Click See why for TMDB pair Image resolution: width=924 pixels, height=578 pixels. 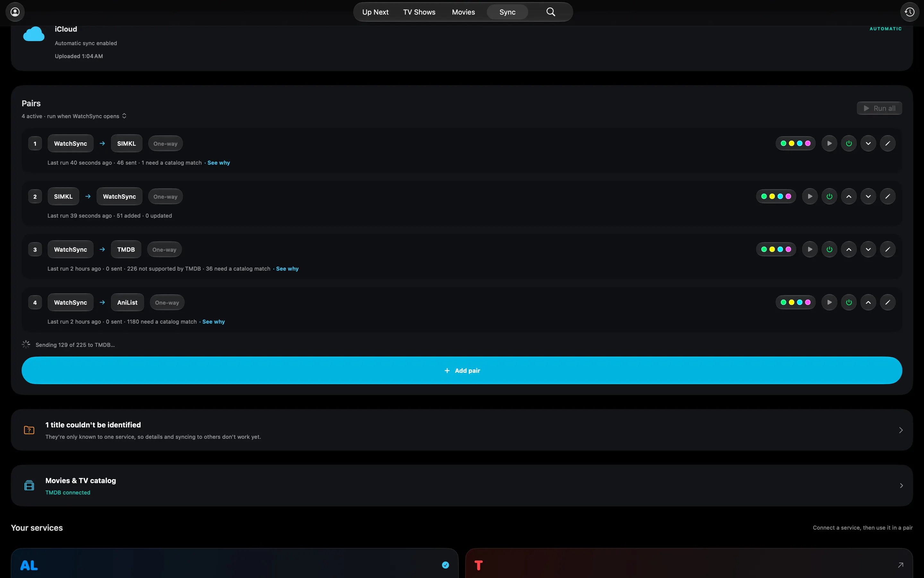pos(287,269)
